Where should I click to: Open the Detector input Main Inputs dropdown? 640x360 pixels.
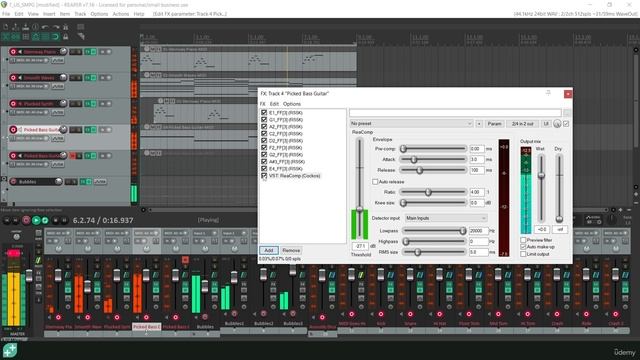coord(446,218)
